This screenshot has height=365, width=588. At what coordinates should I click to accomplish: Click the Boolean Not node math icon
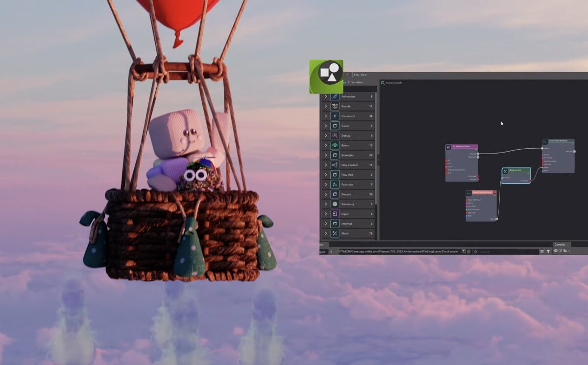point(505,171)
